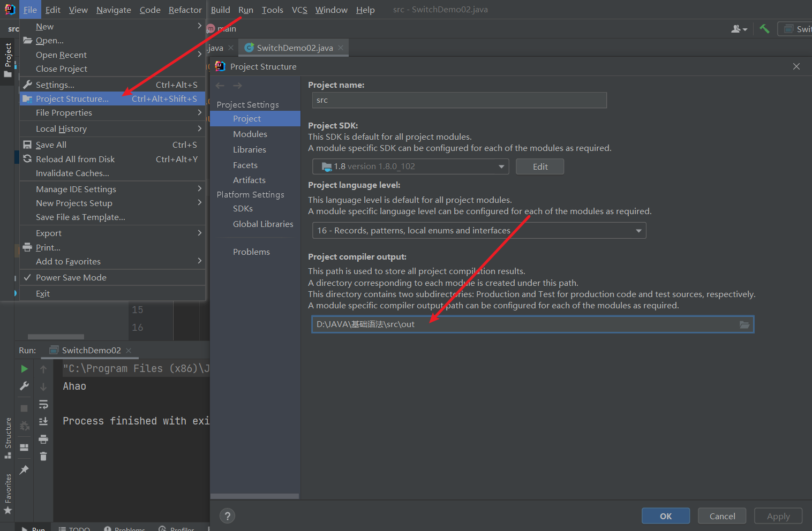
Task: Expand the New submenu
Action: (x=112, y=26)
